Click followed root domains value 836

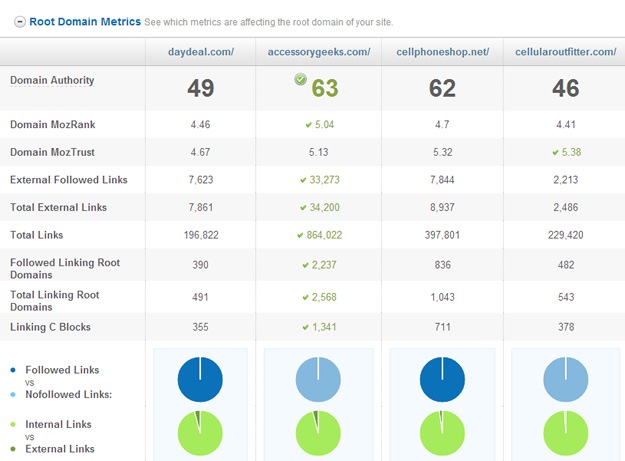[x=442, y=265]
